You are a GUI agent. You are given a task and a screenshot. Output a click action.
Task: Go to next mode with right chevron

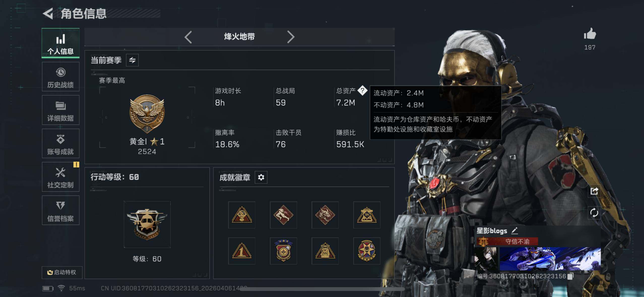tap(291, 37)
